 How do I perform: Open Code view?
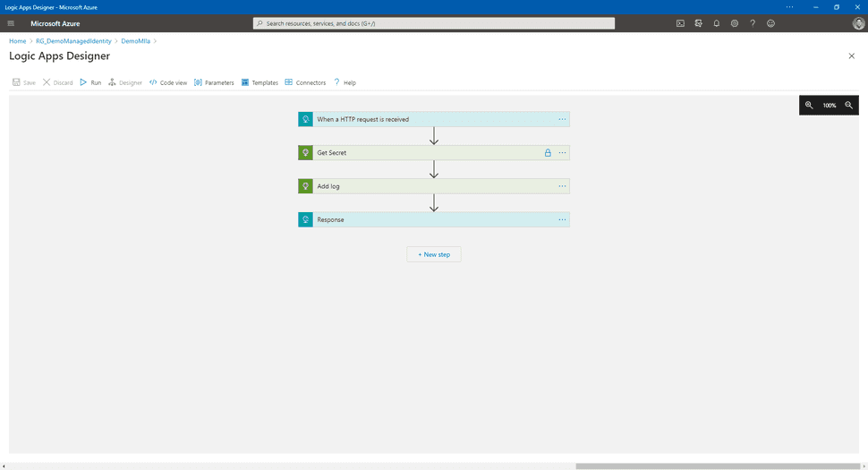pos(168,82)
